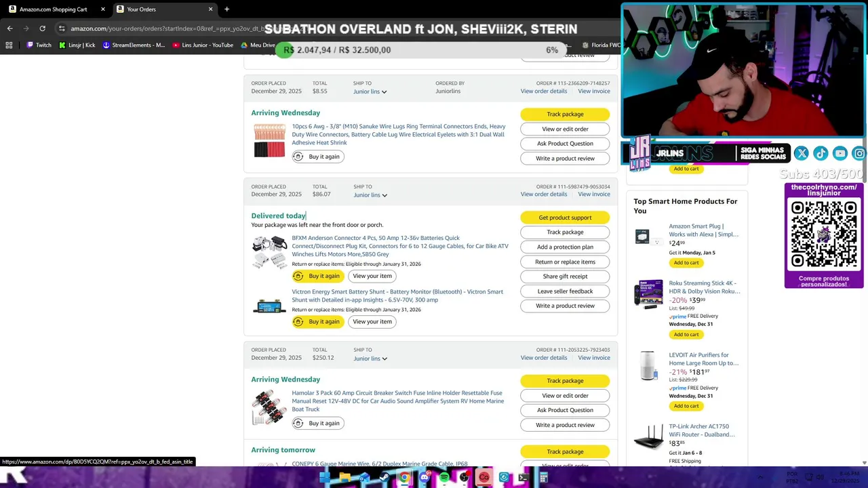This screenshot has height=488, width=868.
Task: Open Steam from the taskbar
Action: pos(384,478)
